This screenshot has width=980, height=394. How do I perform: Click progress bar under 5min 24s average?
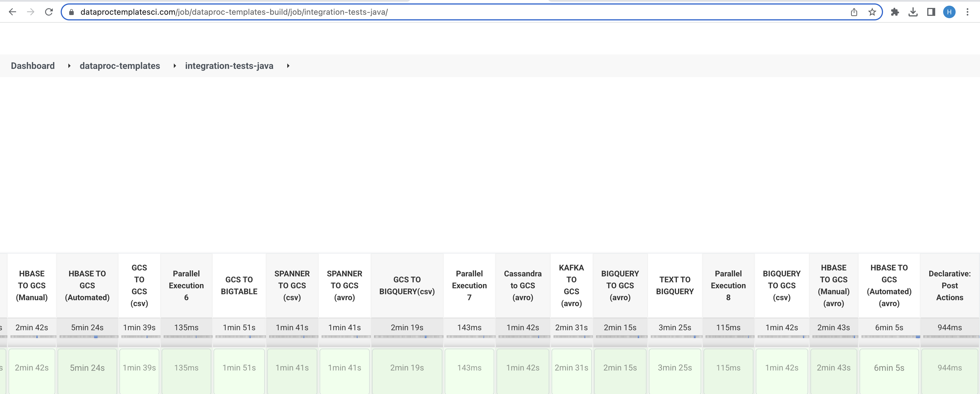89,336
